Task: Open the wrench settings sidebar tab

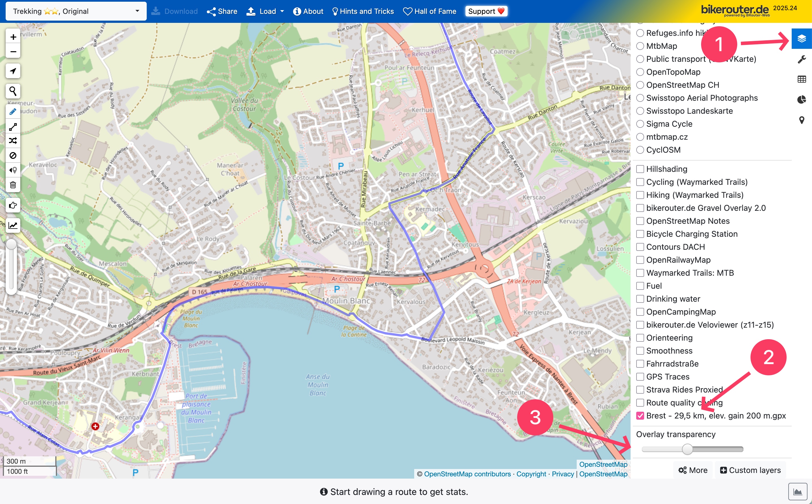Action: click(802, 59)
